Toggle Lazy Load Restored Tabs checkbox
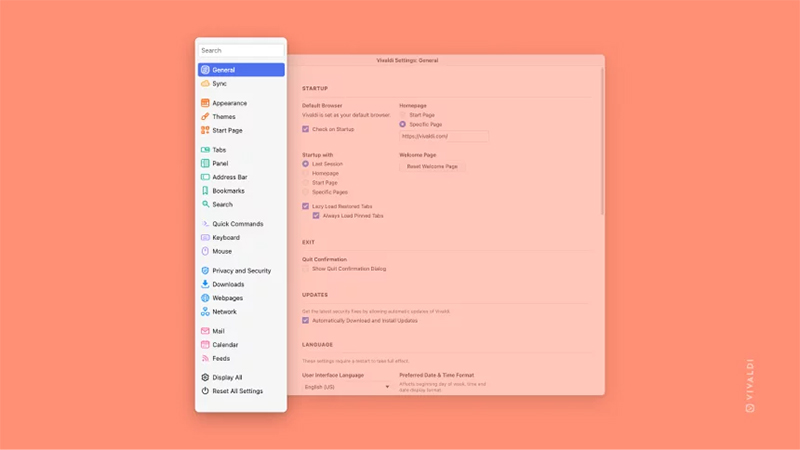This screenshot has height=450, width=800. [x=306, y=206]
